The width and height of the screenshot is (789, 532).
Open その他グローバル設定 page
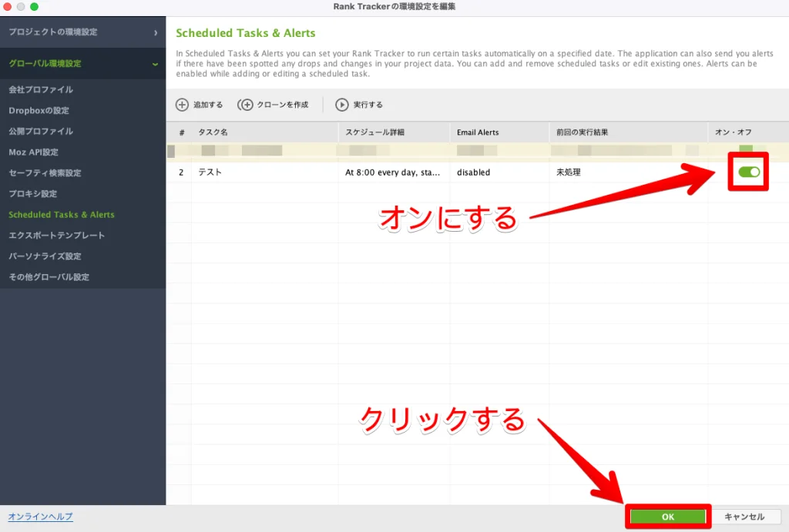pyautogui.click(x=49, y=277)
